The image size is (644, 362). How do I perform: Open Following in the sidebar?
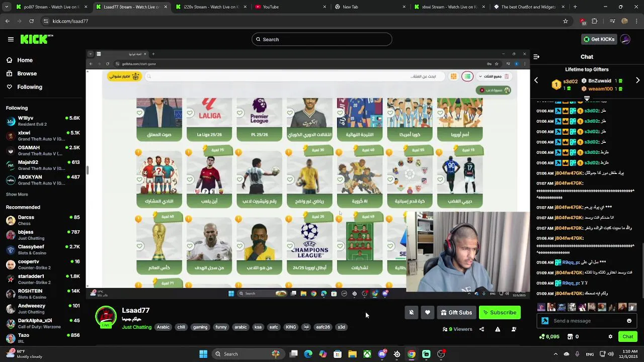(25, 87)
